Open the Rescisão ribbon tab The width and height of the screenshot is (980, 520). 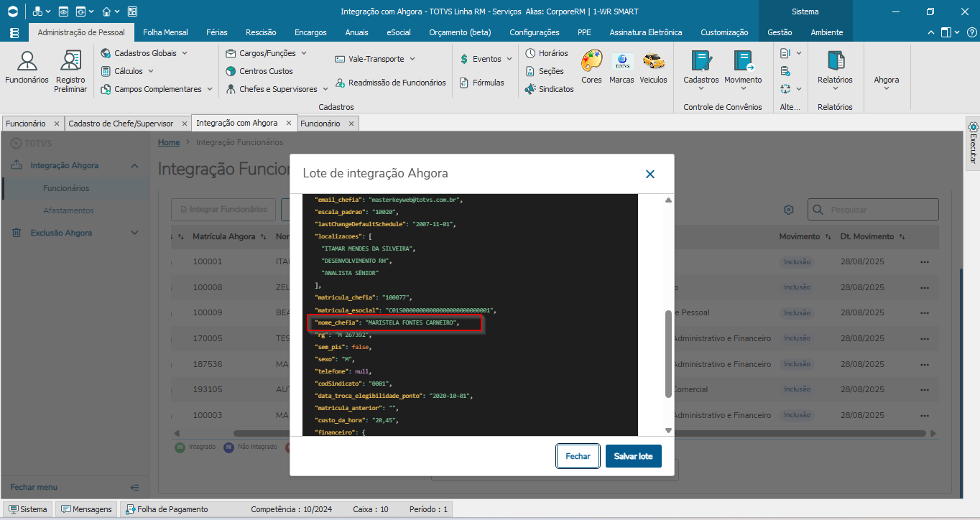pos(261,32)
